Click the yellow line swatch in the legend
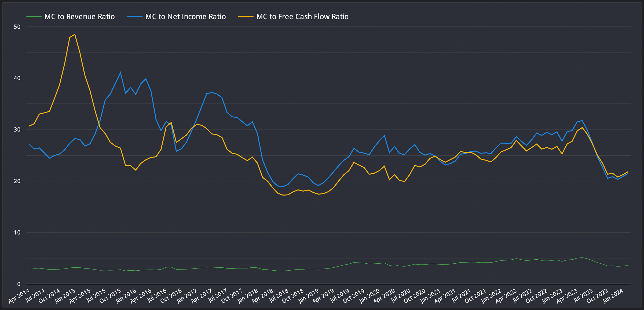Image resolution: width=644 pixels, height=310 pixels. coord(246,17)
